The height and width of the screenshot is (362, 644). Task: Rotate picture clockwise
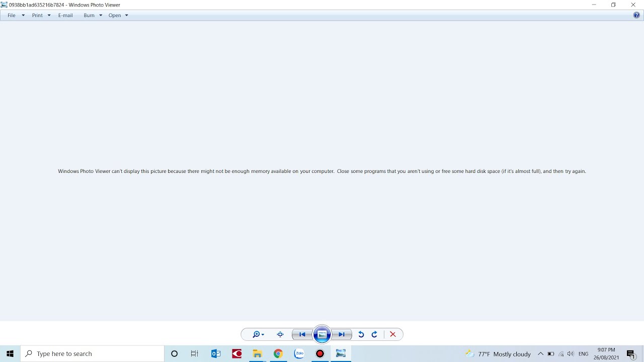click(x=374, y=334)
